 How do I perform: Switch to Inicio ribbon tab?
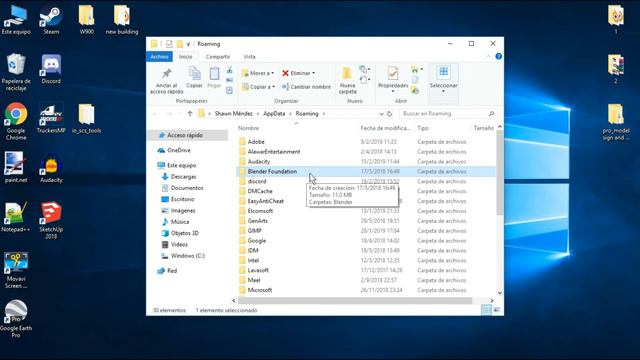[x=185, y=57]
